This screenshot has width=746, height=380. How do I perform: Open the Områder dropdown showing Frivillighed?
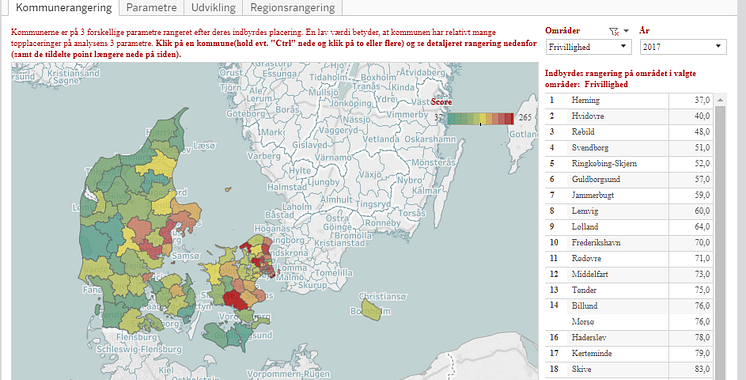[589, 47]
